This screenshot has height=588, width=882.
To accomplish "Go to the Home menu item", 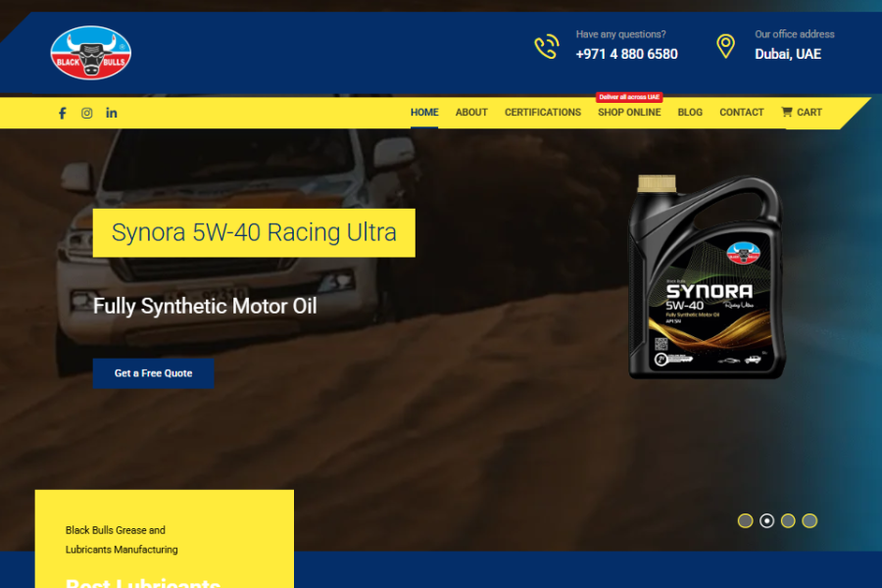I will [424, 112].
